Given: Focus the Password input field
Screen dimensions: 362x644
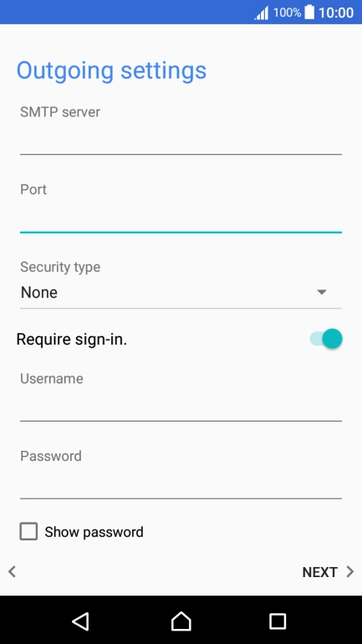Looking at the screenshot, I should click(x=181, y=483).
